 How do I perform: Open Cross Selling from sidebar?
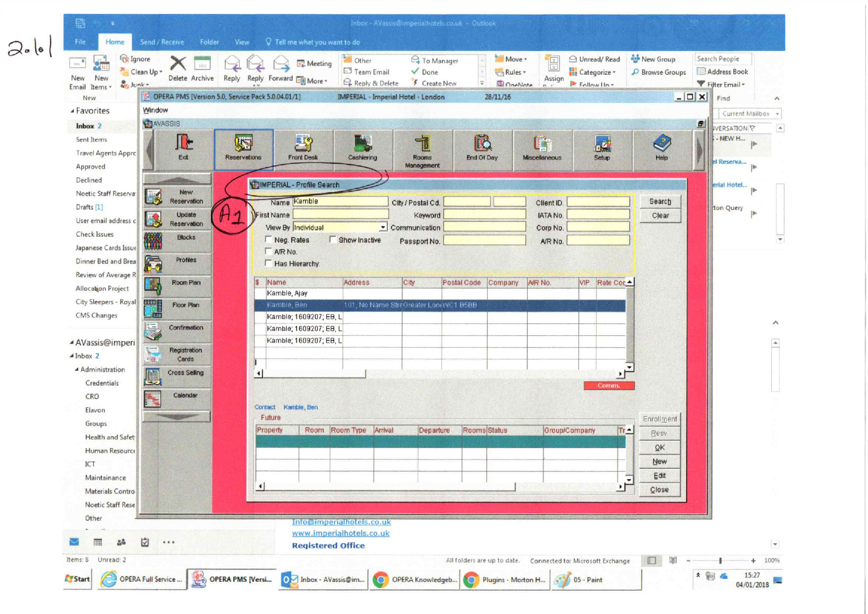[x=177, y=376]
